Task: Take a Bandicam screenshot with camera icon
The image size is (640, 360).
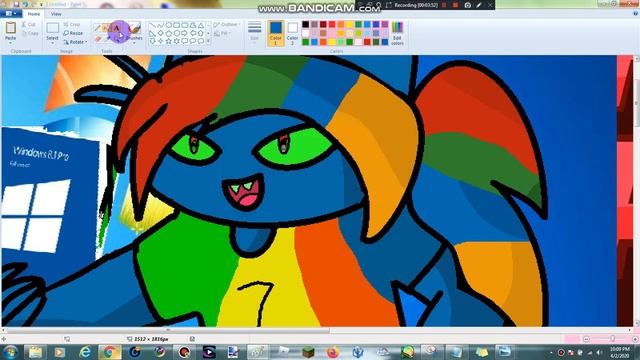Action: tap(468, 5)
